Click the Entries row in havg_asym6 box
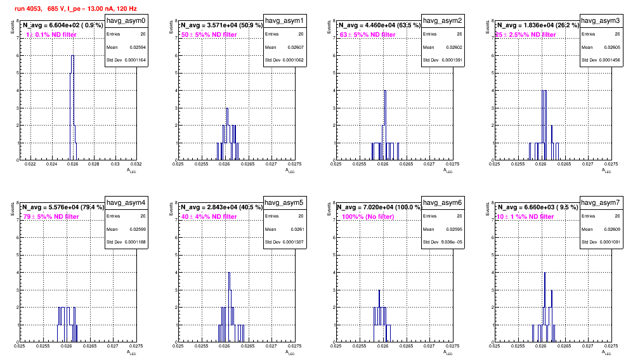633x364 pixels. tap(443, 216)
